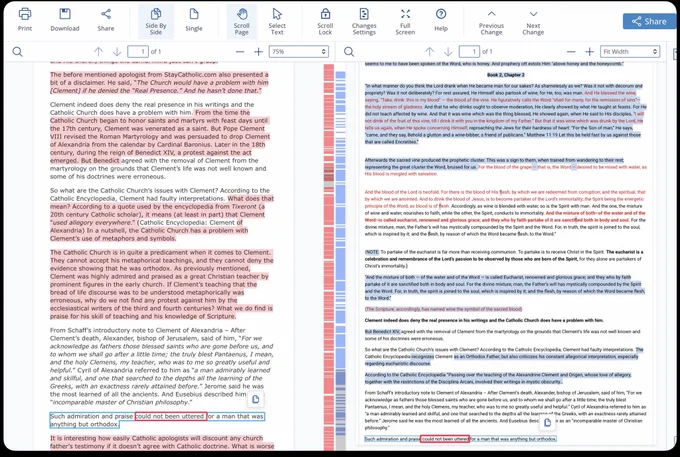Go to previous page in left pane
680x457 pixels.
98,52
